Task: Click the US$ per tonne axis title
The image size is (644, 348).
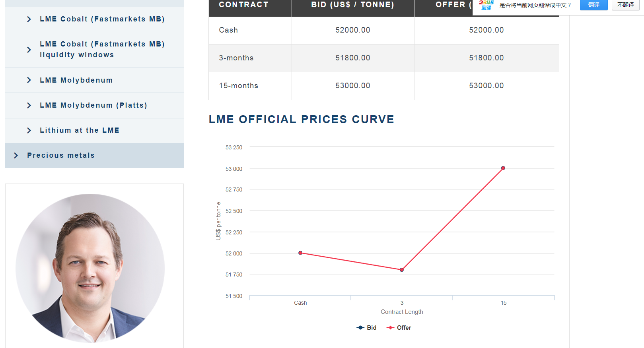Action: tap(218, 221)
